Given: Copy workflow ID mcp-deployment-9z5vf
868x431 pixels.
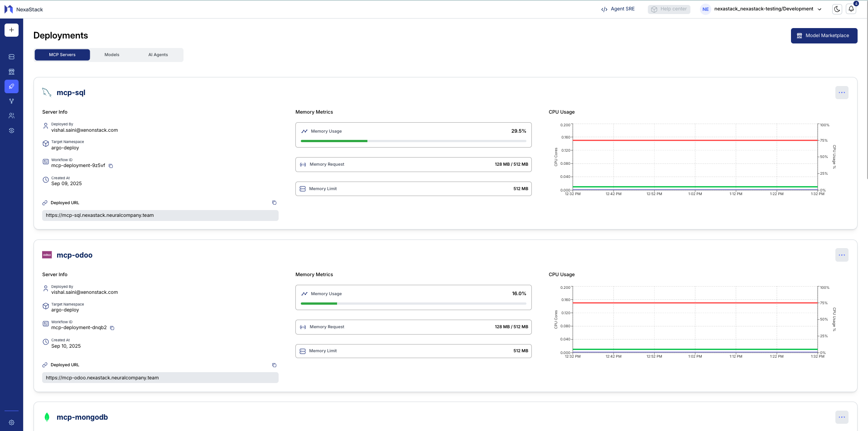Looking at the screenshot, I should click(x=111, y=166).
